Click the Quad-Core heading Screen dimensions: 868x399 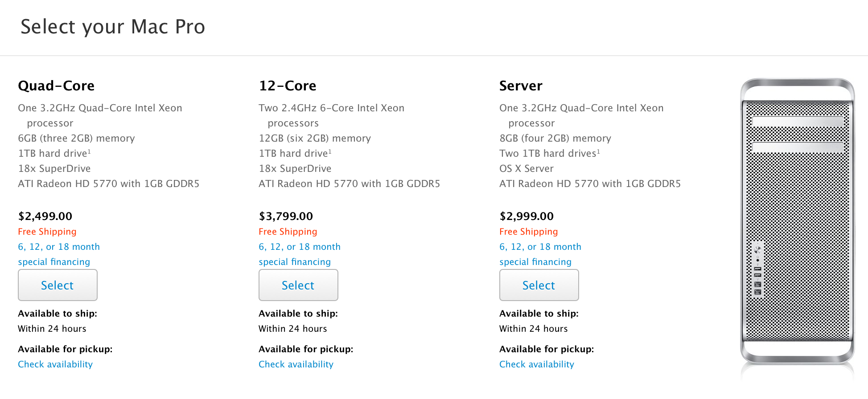coord(56,85)
